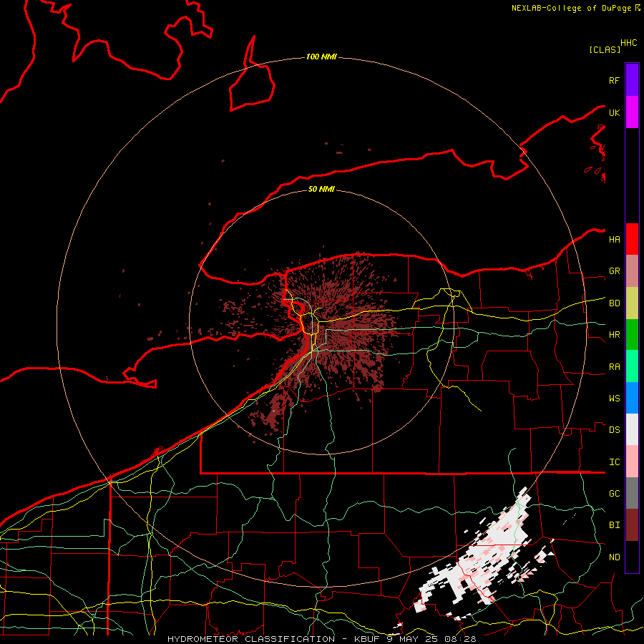This screenshot has width=644, height=644.
Task: Click the DS legend label
Action: coord(614,430)
